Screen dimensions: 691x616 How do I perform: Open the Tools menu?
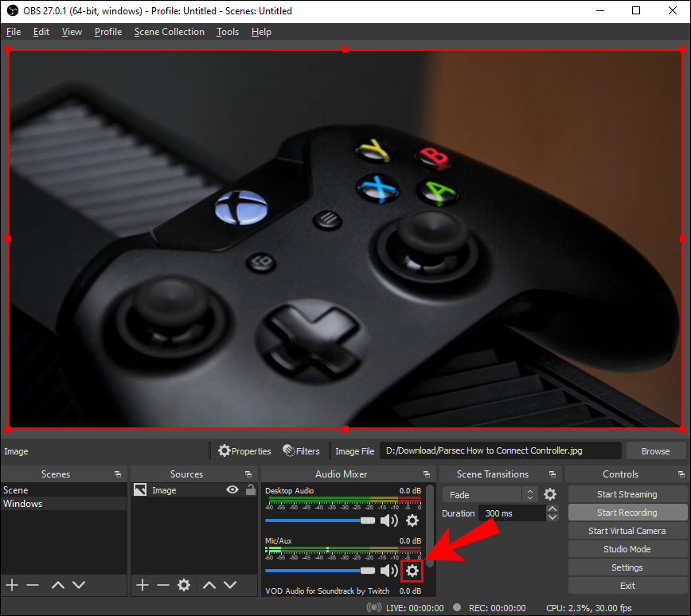(x=228, y=32)
